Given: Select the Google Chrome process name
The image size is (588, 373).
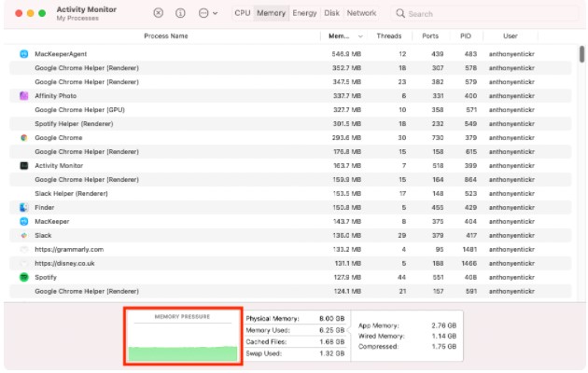Looking at the screenshot, I should pyautogui.click(x=59, y=138).
